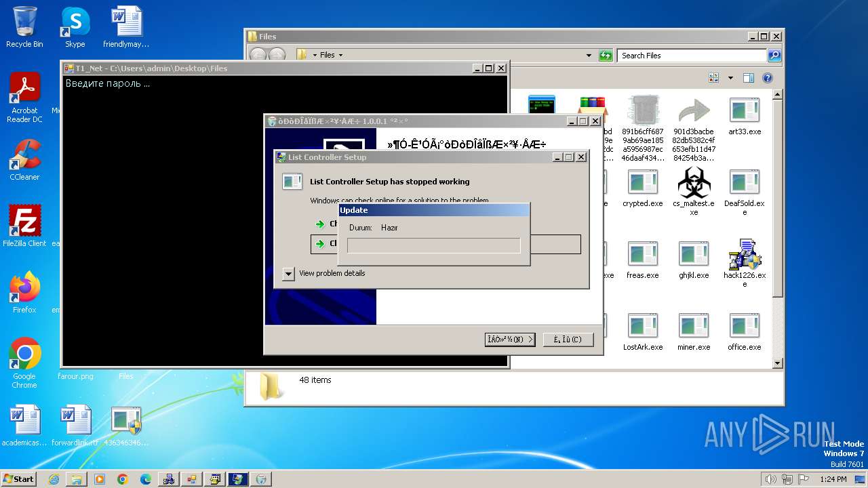Click the volume icon in system tray
Screen dimensions: 868x488
click(770, 479)
